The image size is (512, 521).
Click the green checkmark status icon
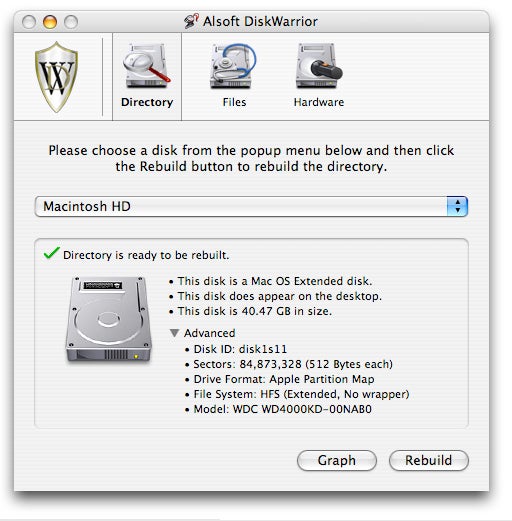tap(52, 253)
